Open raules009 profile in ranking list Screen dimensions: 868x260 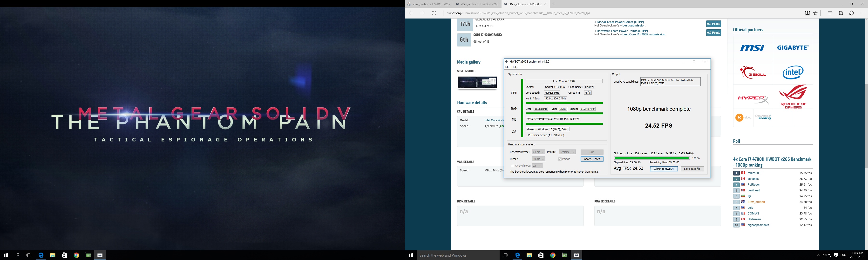point(754,173)
